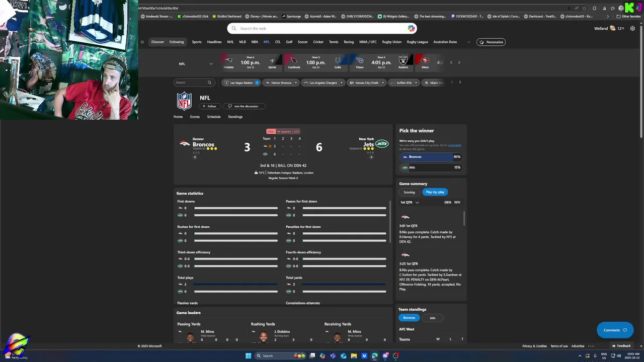
Task: Open the Schedule tab
Action: [214, 117]
